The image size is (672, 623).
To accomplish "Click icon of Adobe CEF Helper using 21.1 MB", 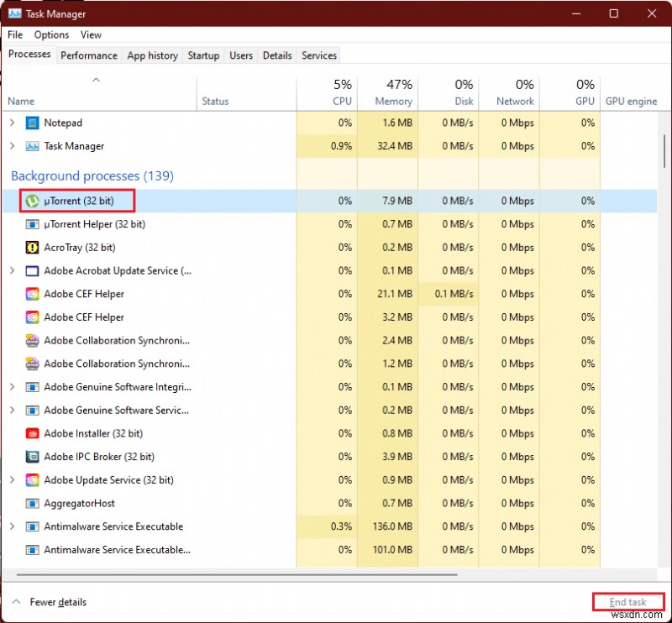I will click(32, 294).
